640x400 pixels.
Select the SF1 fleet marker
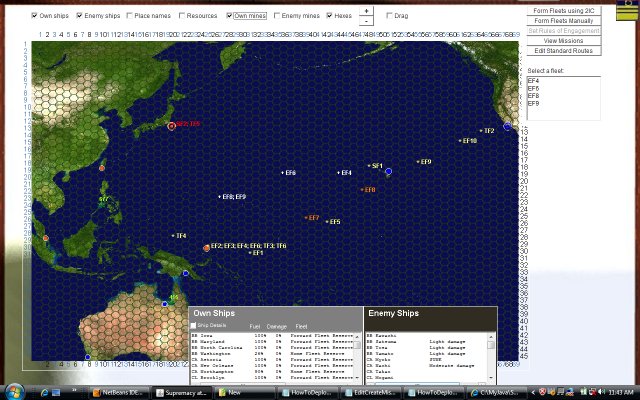(x=369, y=166)
